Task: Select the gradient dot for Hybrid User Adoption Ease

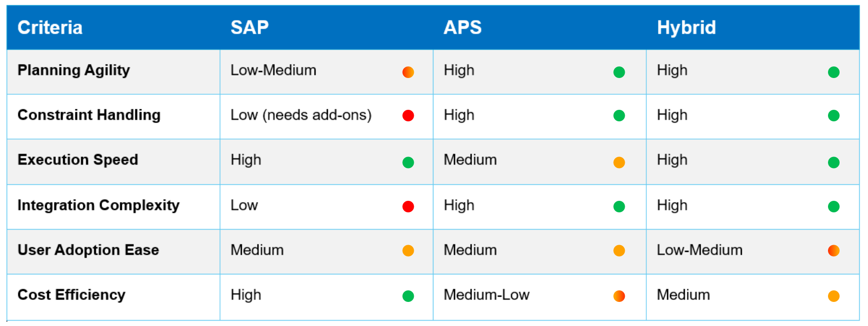Action: point(834,250)
